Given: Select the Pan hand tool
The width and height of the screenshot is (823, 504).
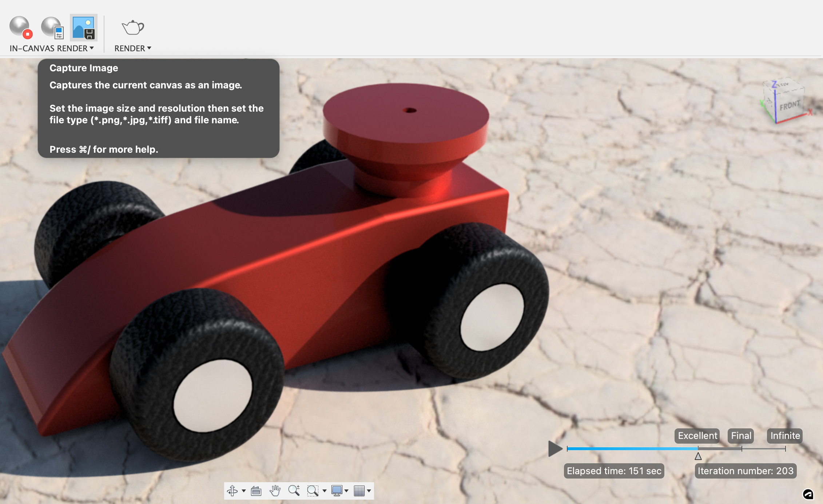Looking at the screenshot, I should click(275, 491).
